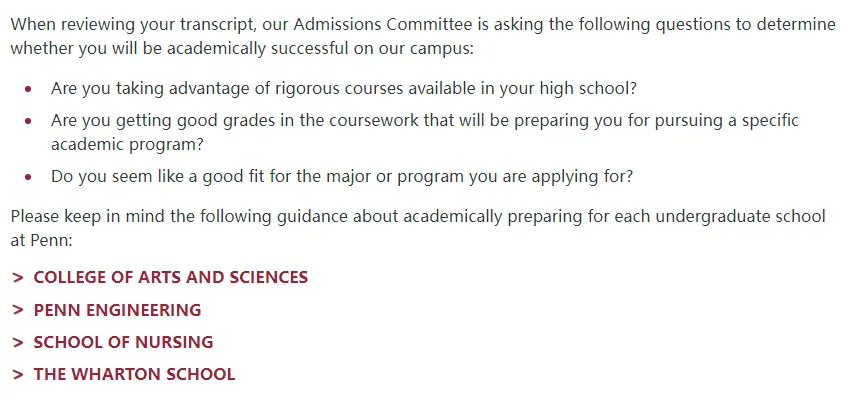Click the phrase academically successful on our campus

pos(320,49)
